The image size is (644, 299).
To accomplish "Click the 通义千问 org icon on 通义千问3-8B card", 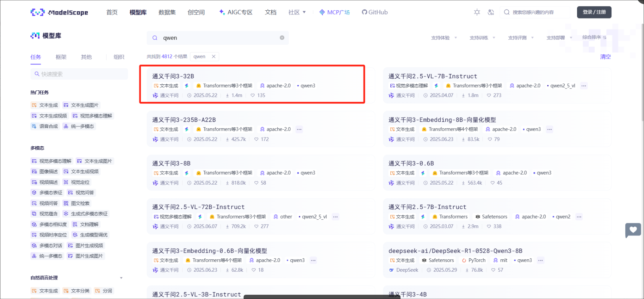I will click(155, 183).
